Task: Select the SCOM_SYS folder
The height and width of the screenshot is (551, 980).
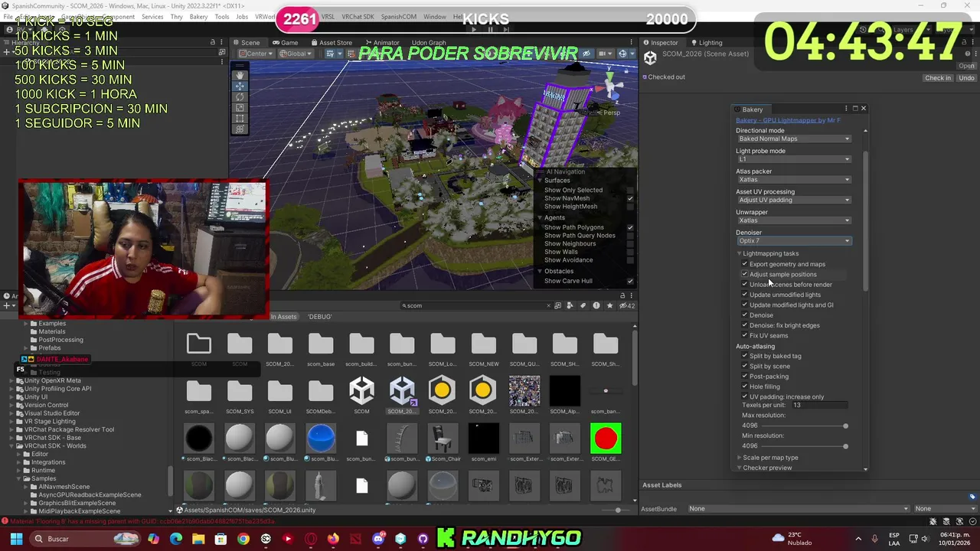Action: [x=240, y=395]
